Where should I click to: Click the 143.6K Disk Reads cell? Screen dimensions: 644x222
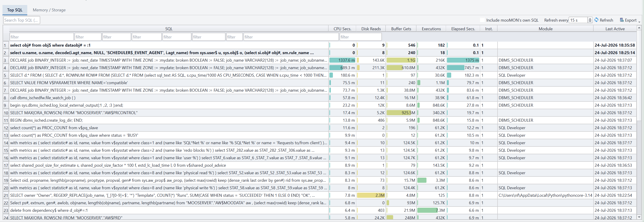point(371,60)
